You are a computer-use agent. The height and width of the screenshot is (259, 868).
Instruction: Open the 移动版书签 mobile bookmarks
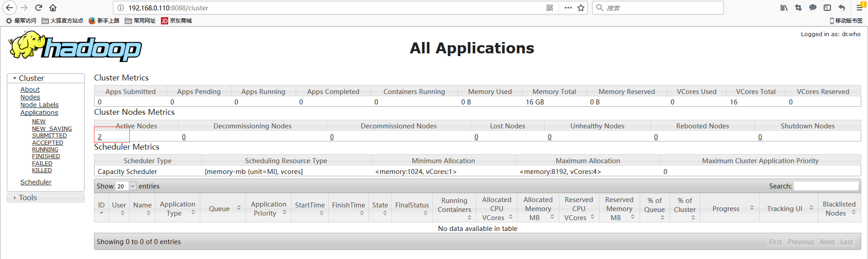[846, 21]
